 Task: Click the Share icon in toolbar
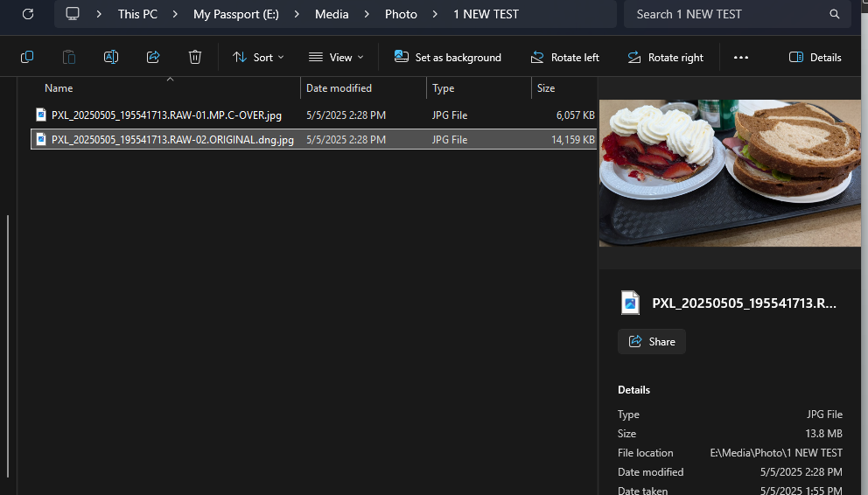(x=153, y=57)
